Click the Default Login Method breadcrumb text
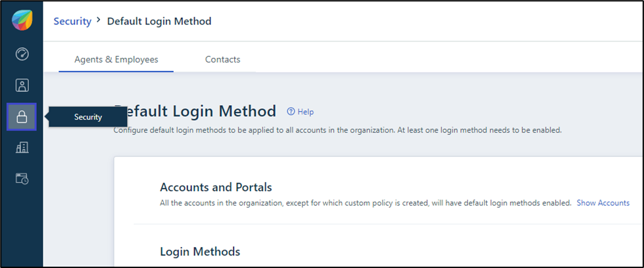644x268 pixels. click(159, 21)
